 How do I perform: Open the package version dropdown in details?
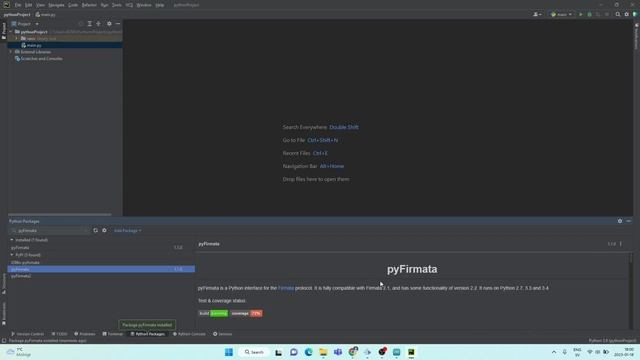click(x=611, y=244)
